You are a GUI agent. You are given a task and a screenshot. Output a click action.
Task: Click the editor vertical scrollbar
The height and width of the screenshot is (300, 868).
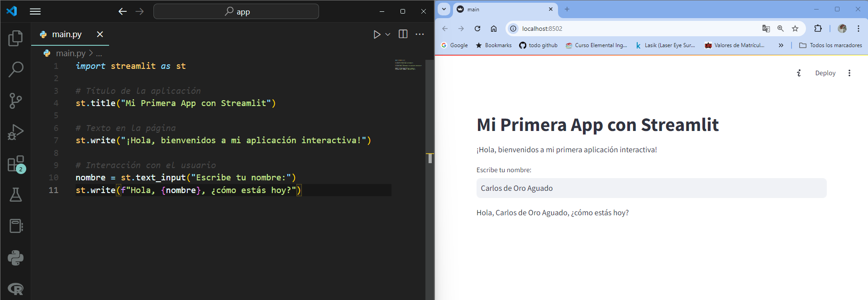click(430, 179)
